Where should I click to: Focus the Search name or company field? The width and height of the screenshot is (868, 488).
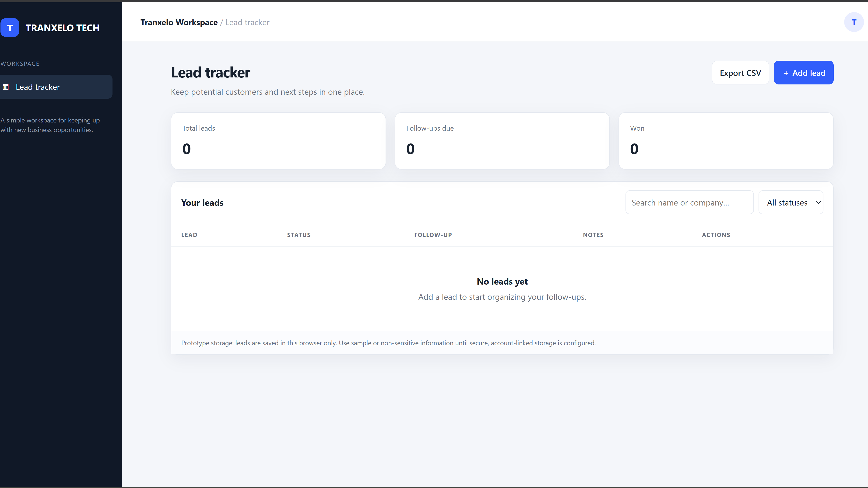coord(689,202)
